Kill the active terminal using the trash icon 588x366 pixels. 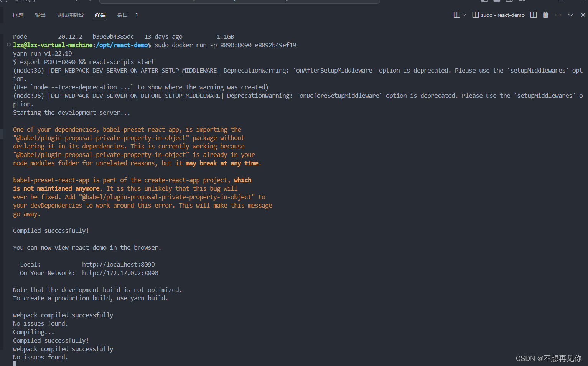tap(545, 15)
